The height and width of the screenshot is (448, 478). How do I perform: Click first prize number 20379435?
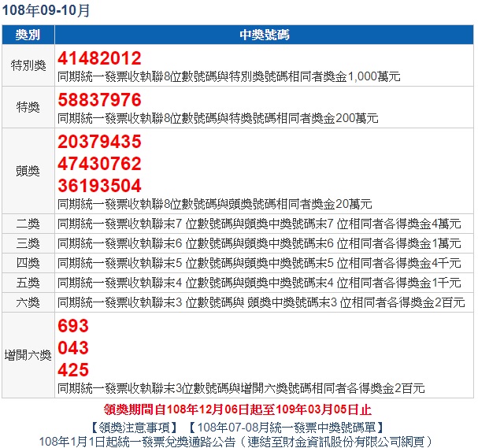[99, 143]
